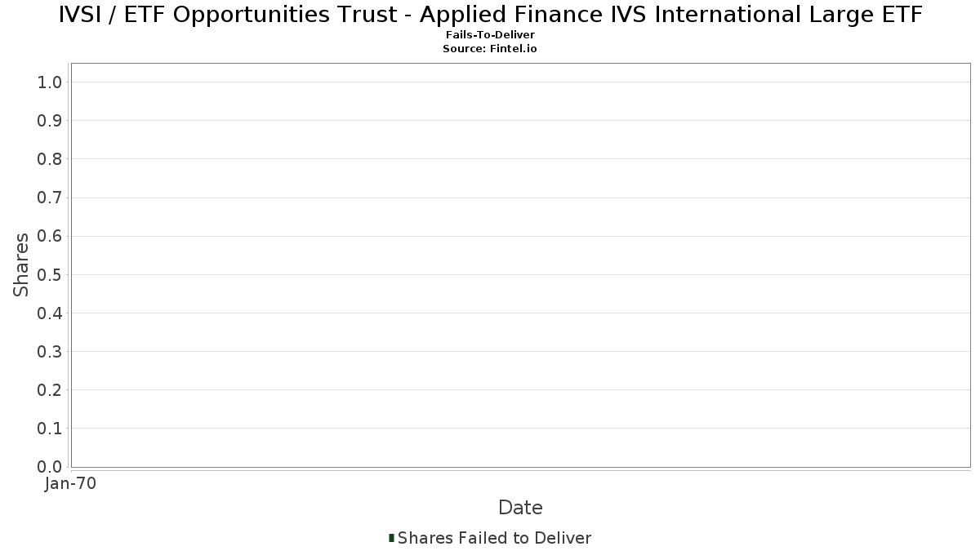Click the green legend color marker
This screenshot has height=551, width=980.
pos(391,538)
